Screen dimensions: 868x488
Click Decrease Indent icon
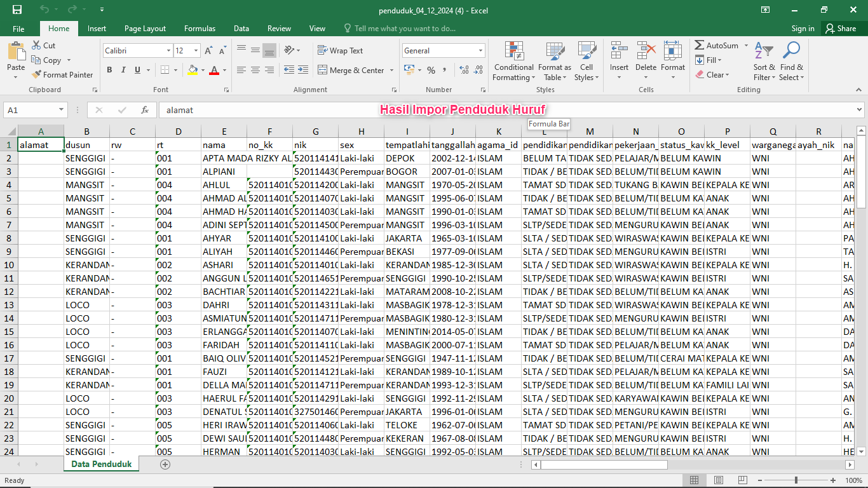coord(288,70)
